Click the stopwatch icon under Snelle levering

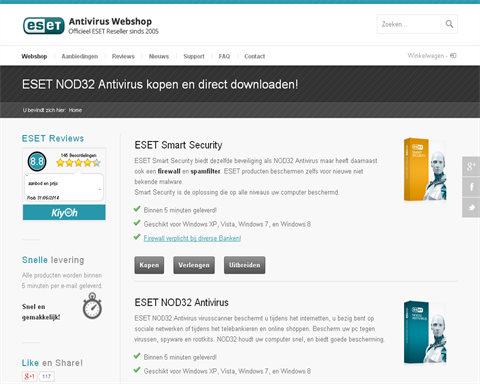click(x=92, y=306)
